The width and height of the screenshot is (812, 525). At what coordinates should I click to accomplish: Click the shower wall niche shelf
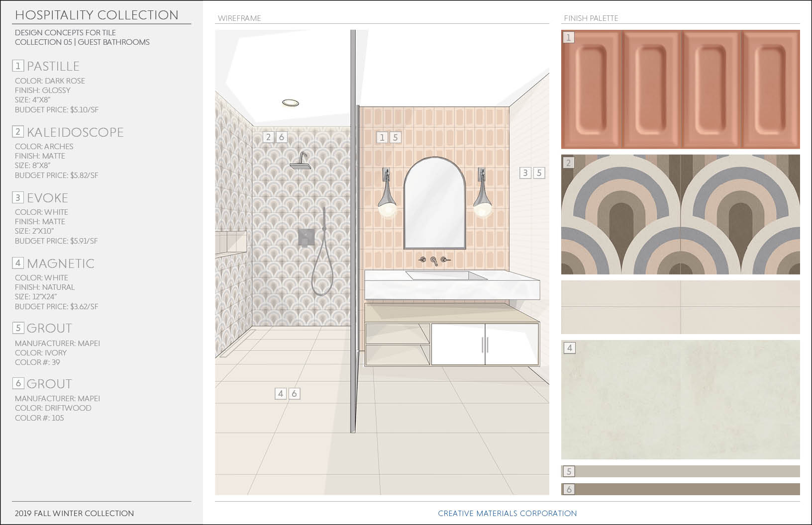pyautogui.click(x=231, y=243)
